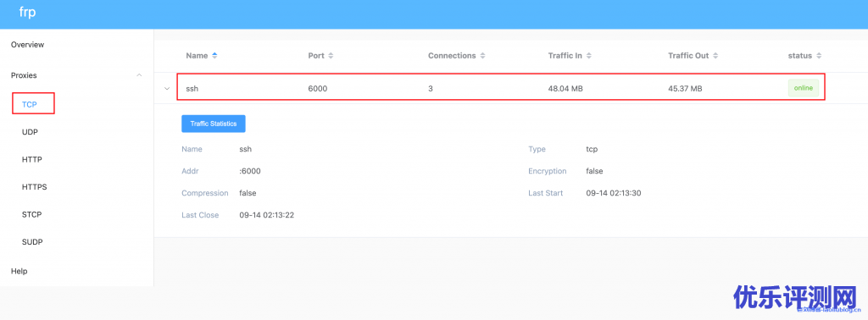Go to the HTTP proxies list

32,160
